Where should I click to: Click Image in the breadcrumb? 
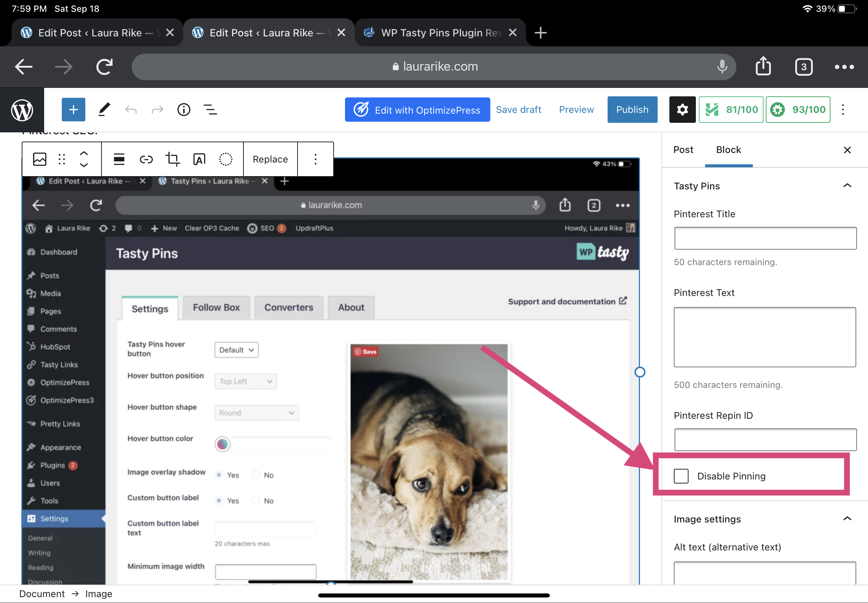[99, 594]
